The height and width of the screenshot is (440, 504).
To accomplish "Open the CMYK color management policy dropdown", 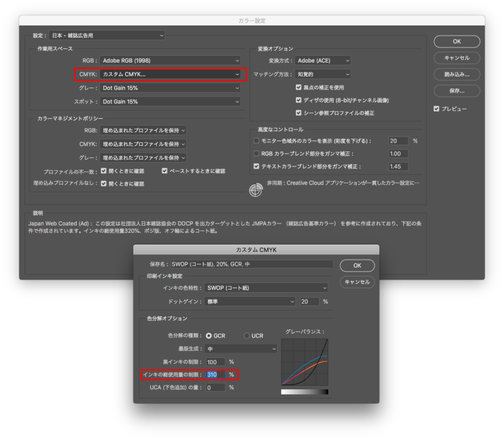I will tap(143, 144).
